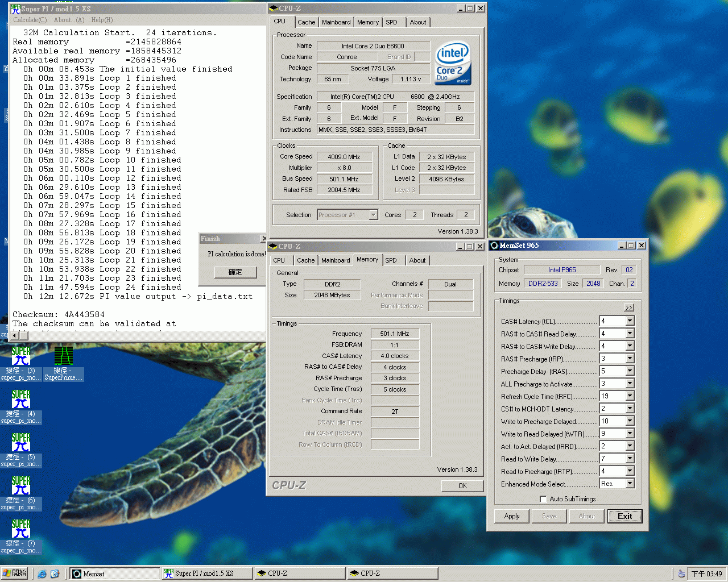
Task: Expand MemSet timings with >> button
Action: 628,307
